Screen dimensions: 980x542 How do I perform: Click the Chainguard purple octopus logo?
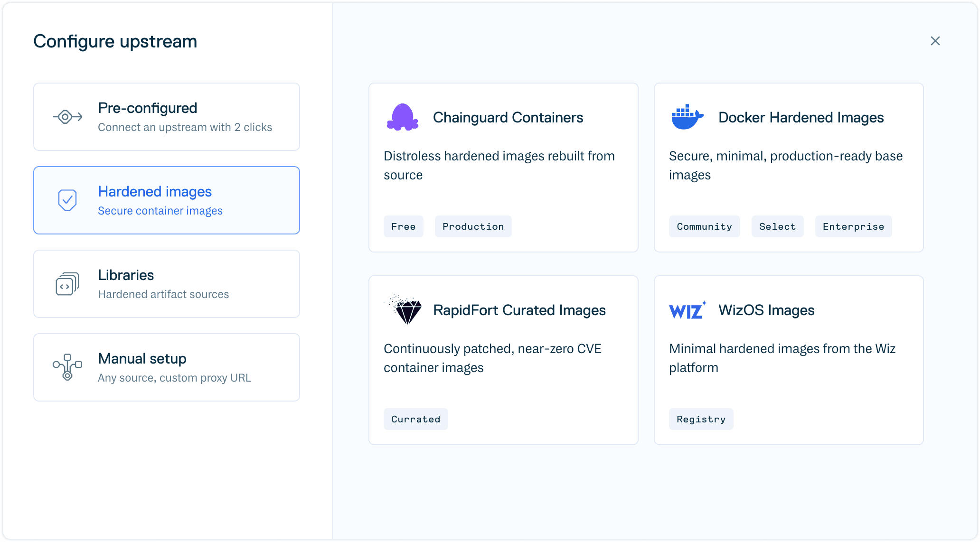pyautogui.click(x=403, y=117)
